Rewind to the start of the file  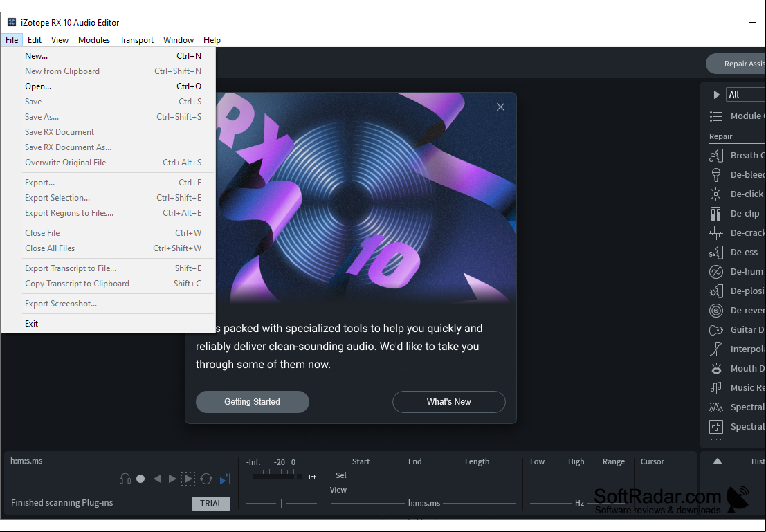tap(156, 479)
